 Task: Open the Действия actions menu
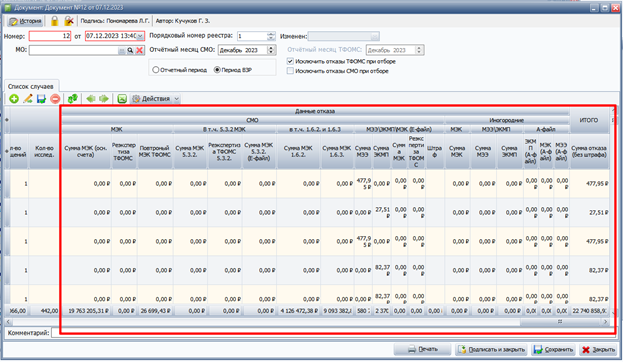156,99
